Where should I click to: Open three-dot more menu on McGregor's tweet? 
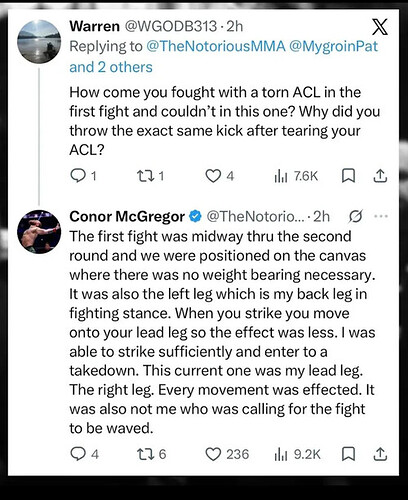pyautogui.click(x=381, y=216)
